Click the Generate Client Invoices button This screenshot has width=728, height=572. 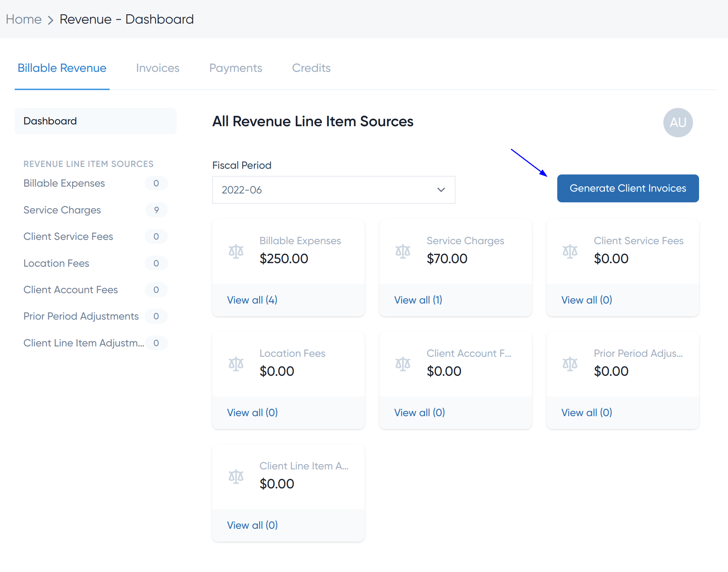tap(628, 188)
